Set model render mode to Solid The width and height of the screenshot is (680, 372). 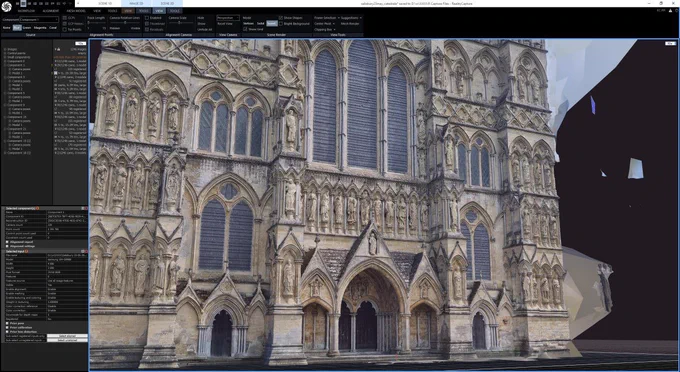point(261,23)
